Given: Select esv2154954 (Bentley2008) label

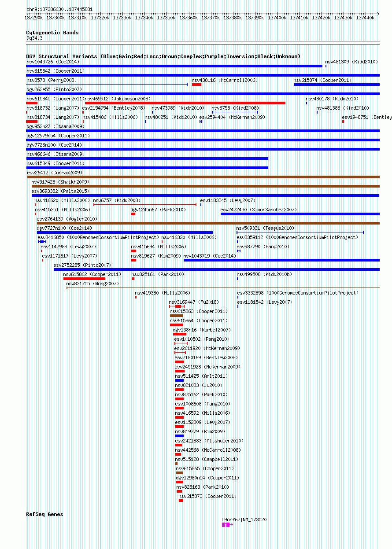Looking at the screenshot, I should (x=114, y=108).
